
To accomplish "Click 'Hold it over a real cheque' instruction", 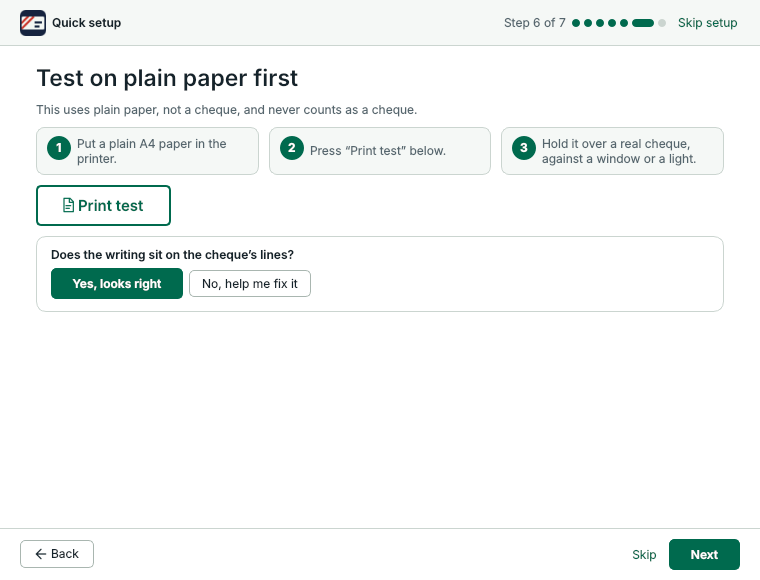I will [x=619, y=151].
